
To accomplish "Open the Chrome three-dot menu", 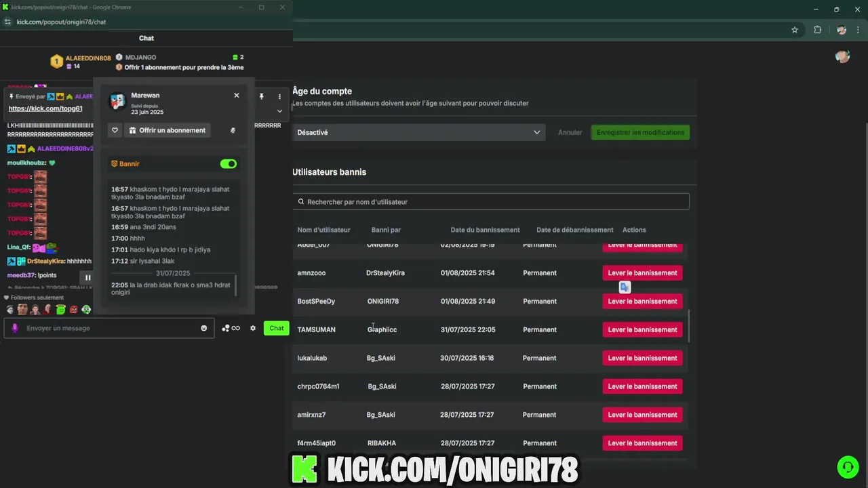I will [x=859, y=30].
